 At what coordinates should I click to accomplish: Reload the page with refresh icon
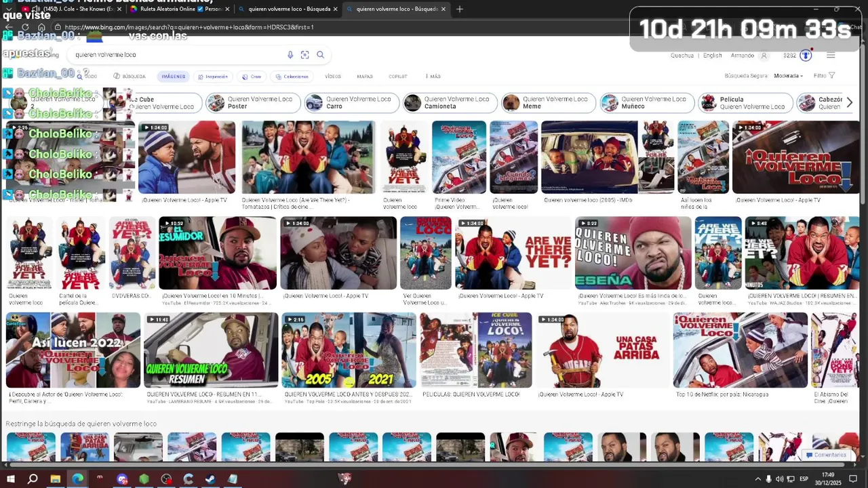point(25,27)
